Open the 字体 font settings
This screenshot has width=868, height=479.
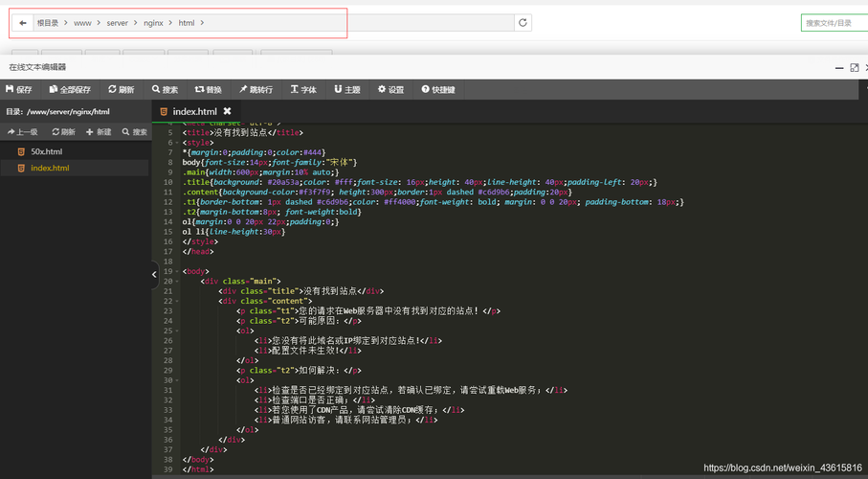click(303, 89)
